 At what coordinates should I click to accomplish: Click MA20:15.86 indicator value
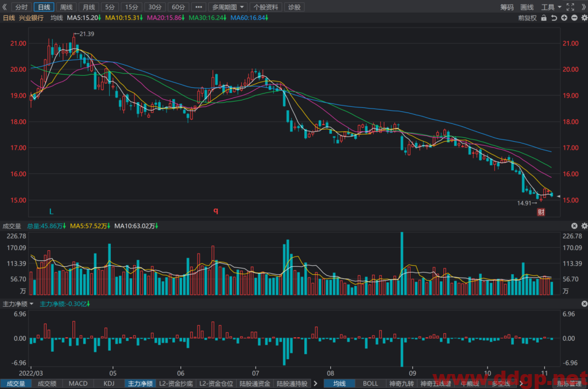pos(166,18)
